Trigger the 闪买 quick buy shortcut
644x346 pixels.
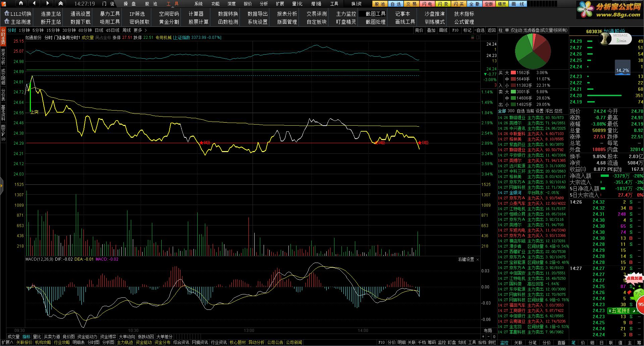(x=459, y=4)
